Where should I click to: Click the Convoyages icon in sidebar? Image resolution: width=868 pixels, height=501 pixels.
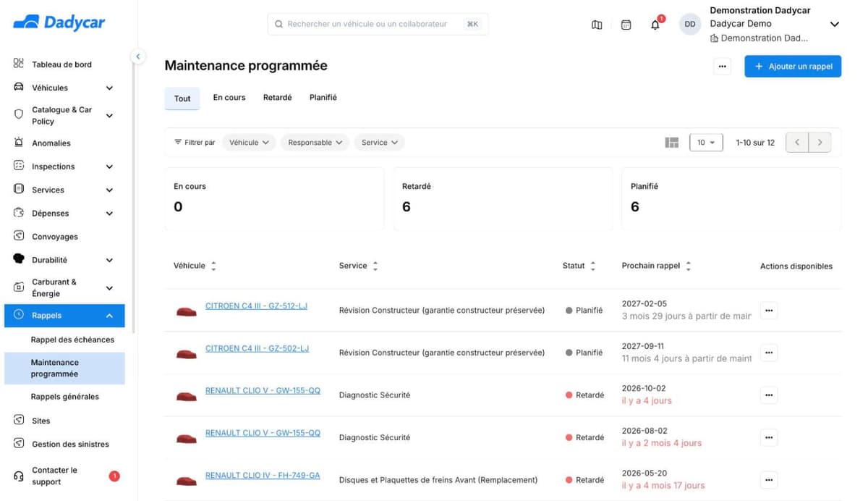pos(19,236)
